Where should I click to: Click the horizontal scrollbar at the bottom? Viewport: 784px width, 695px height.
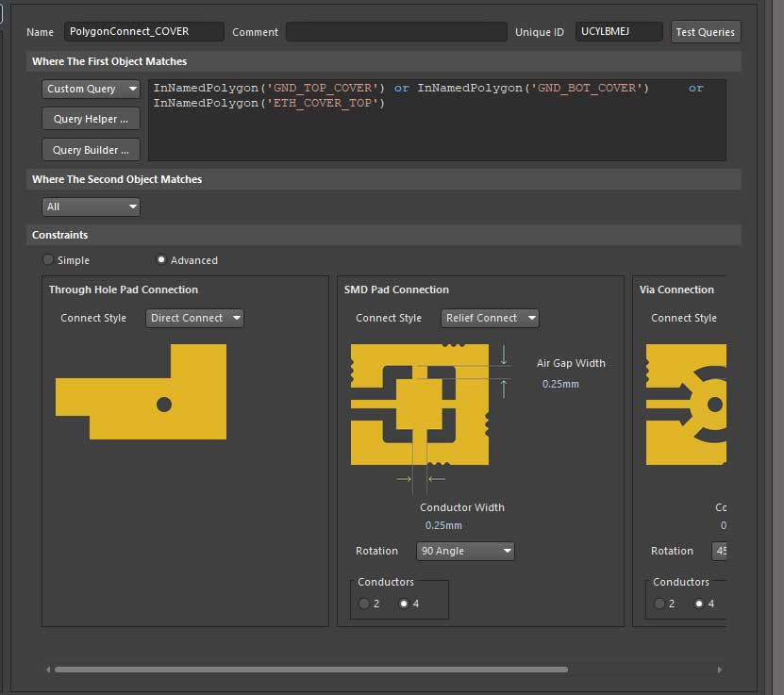pos(311,670)
